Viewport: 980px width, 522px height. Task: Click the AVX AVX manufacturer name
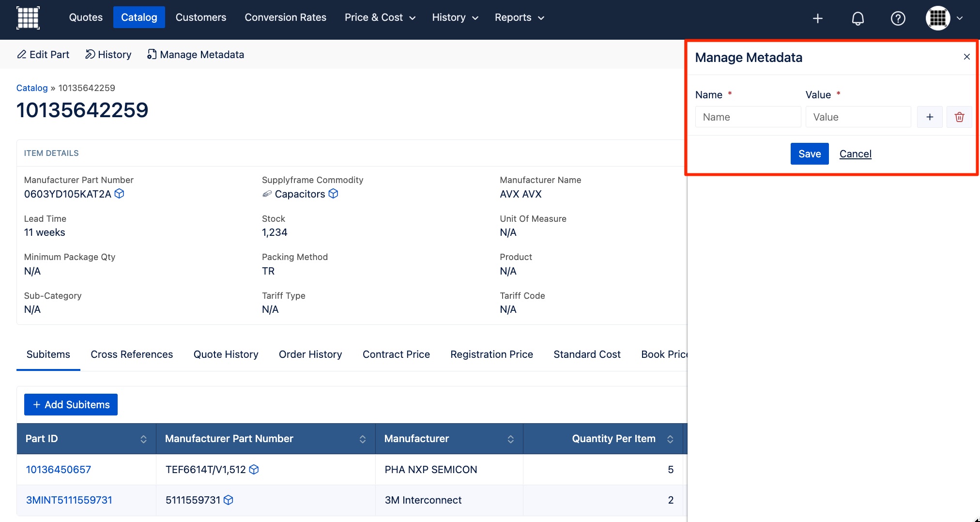point(521,194)
